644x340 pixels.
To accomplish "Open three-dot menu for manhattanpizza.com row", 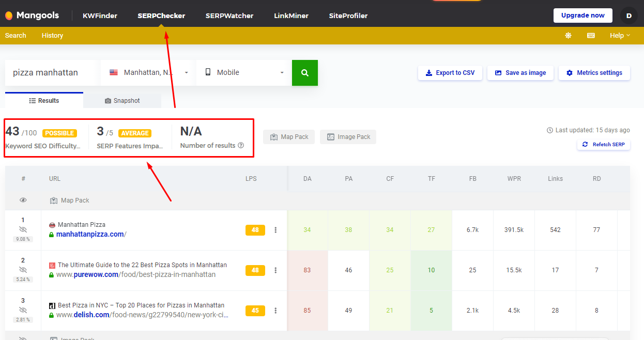I will tap(275, 230).
